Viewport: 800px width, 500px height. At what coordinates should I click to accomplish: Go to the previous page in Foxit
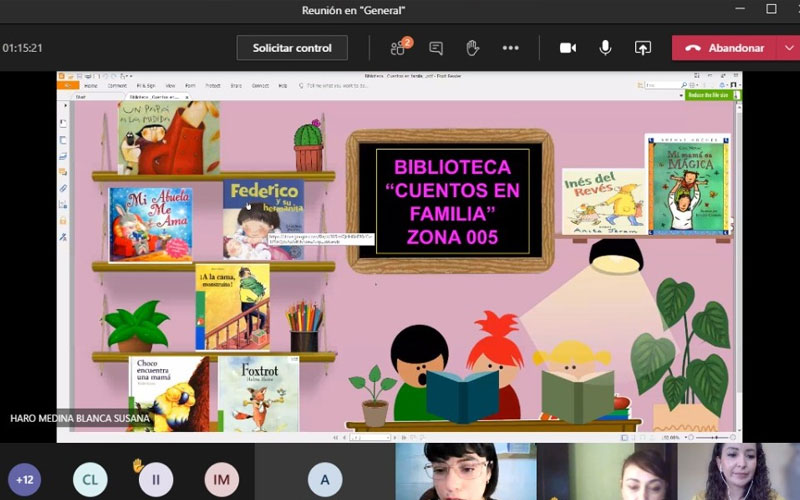[344, 438]
